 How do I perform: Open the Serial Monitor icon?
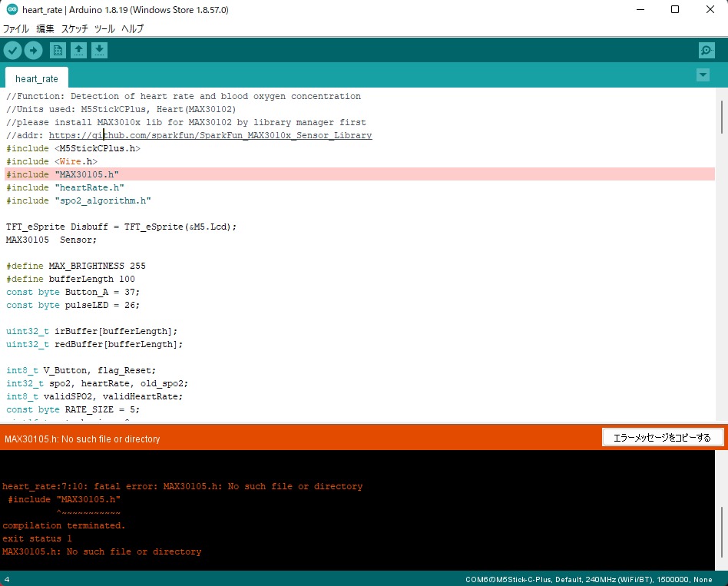pyautogui.click(x=706, y=50)
